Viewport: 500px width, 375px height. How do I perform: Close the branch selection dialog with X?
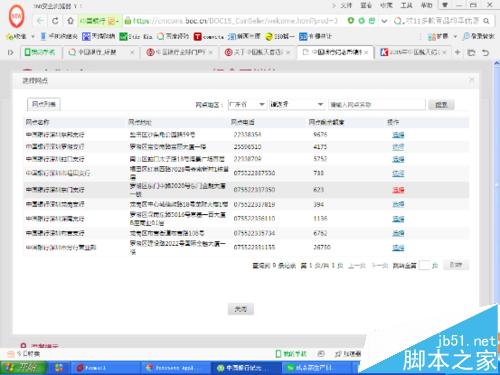(x=471, y=80)
